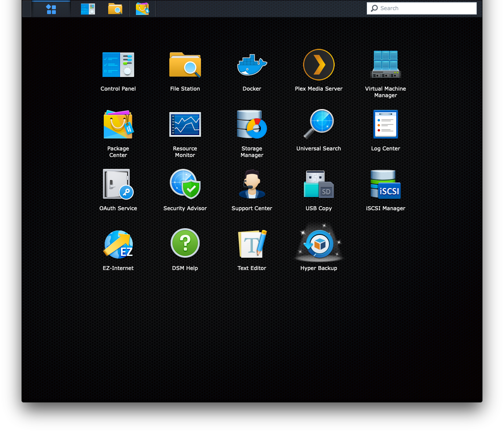Open Package Center from the taskbar
The image size is (504, 431).
coord(142,9)
